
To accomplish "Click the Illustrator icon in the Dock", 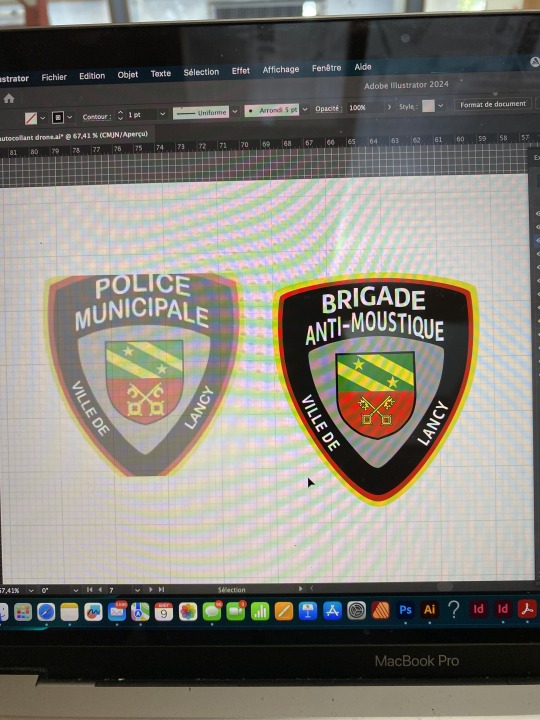I will coord(429,609).
